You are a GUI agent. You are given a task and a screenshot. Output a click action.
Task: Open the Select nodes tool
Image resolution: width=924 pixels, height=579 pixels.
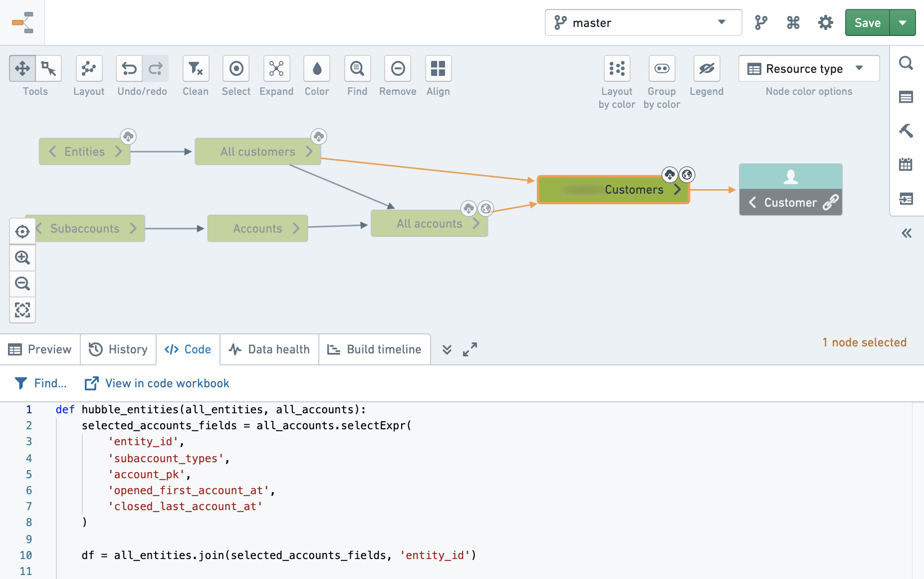pos(236,68)
